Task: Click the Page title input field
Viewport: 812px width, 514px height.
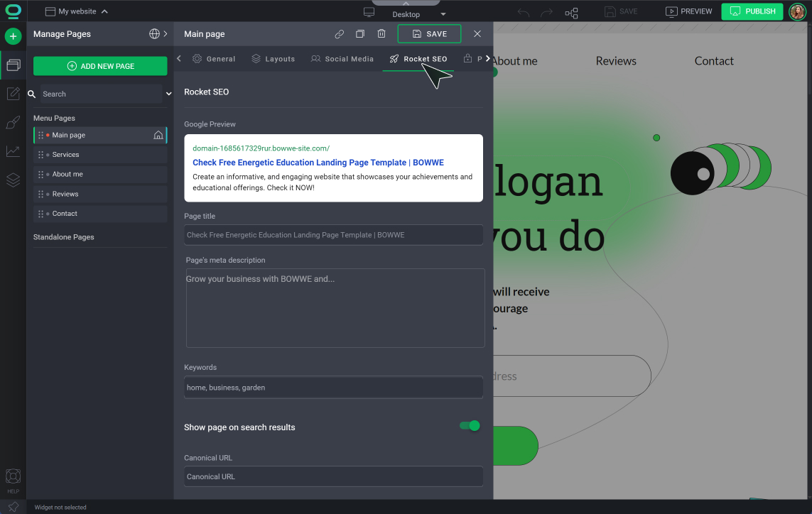Action: [333, 235]
